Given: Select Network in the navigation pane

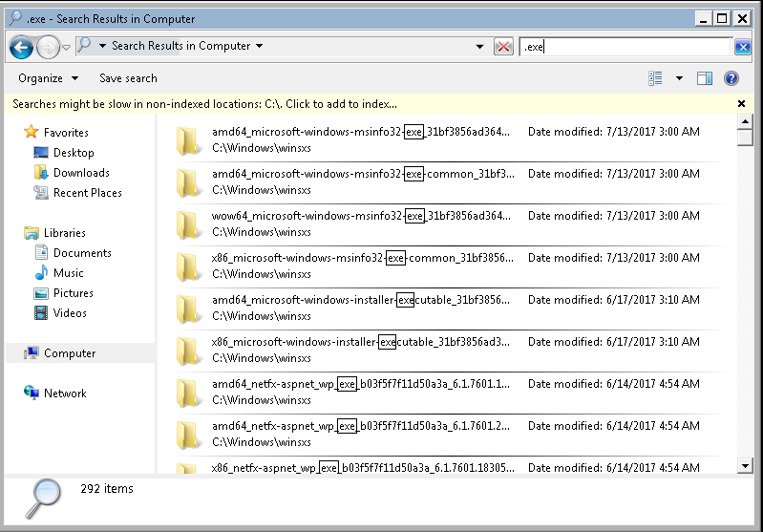Looking at the screenshot, I should point(65,393).
